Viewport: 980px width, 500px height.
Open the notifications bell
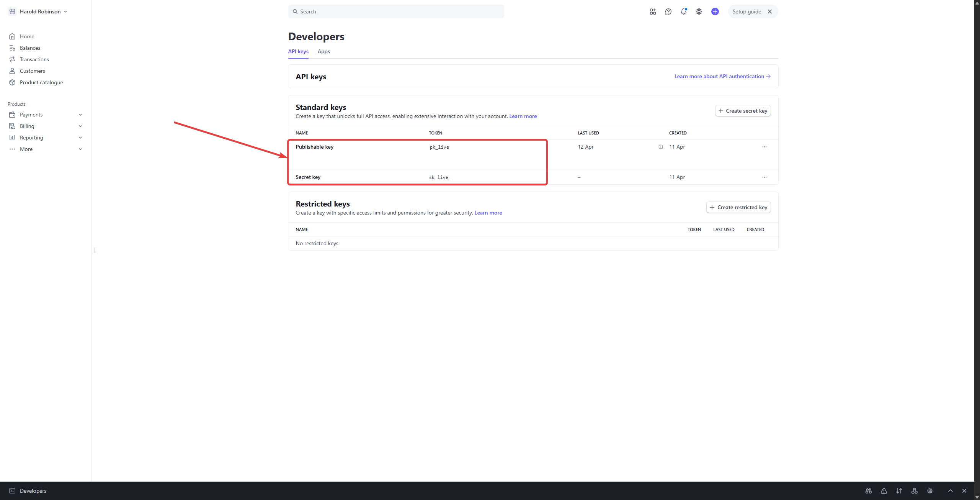(684, 11)
